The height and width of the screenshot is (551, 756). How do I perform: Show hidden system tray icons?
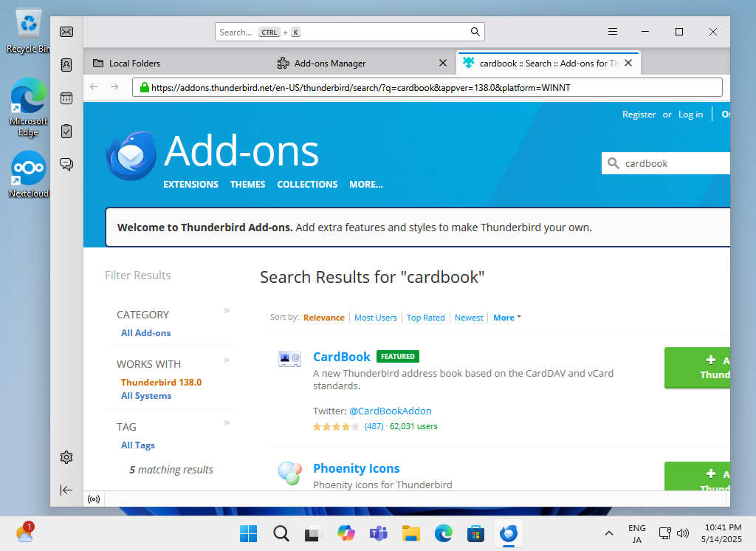609,533
